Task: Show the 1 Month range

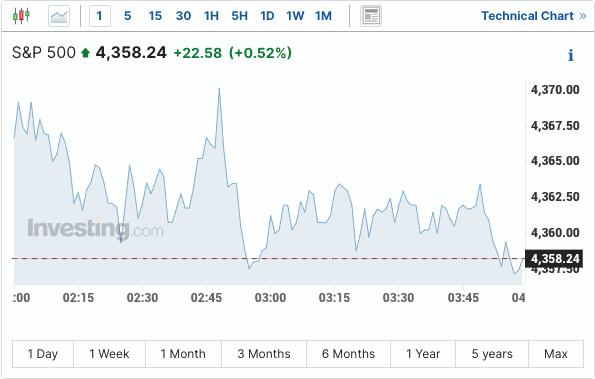Action: (183, 354)
